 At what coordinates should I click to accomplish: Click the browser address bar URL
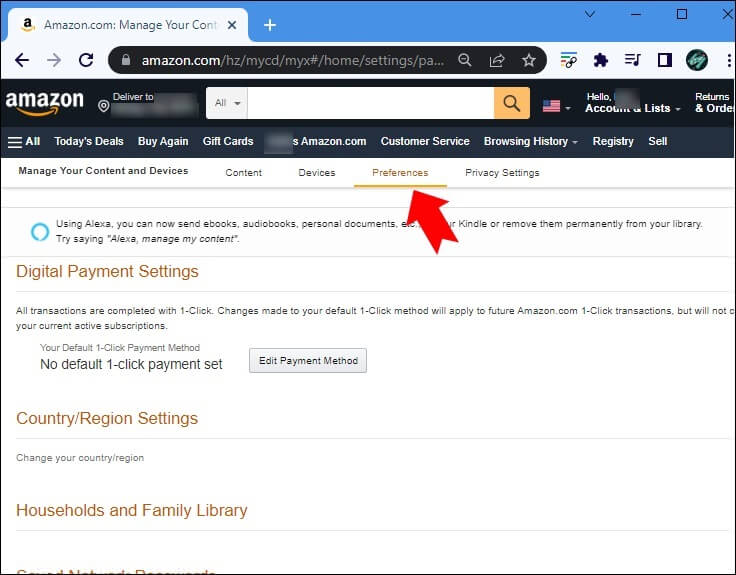coord(292,60)
